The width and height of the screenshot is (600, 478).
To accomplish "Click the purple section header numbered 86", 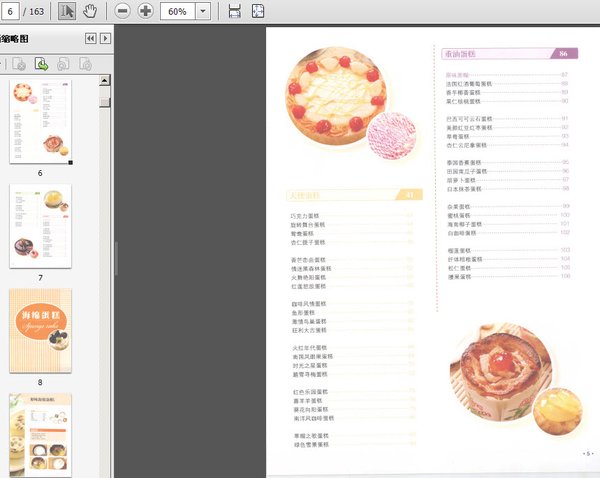I will point(509,54).
